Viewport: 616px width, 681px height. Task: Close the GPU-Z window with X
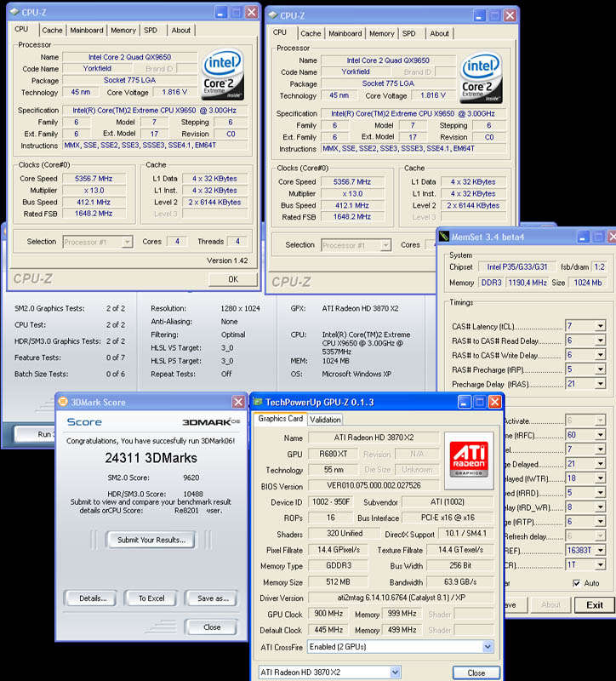click(494, 402)
